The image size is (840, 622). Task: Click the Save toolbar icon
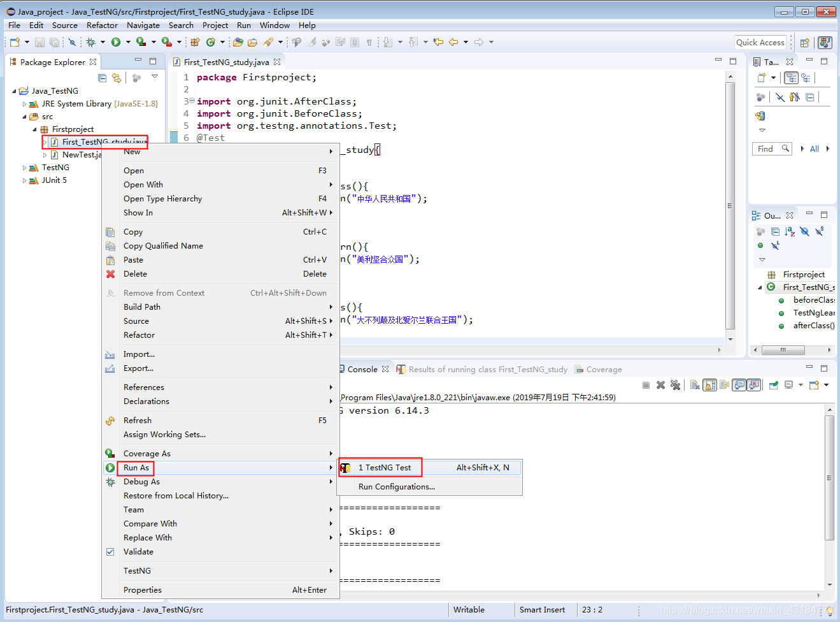(39, 42)
